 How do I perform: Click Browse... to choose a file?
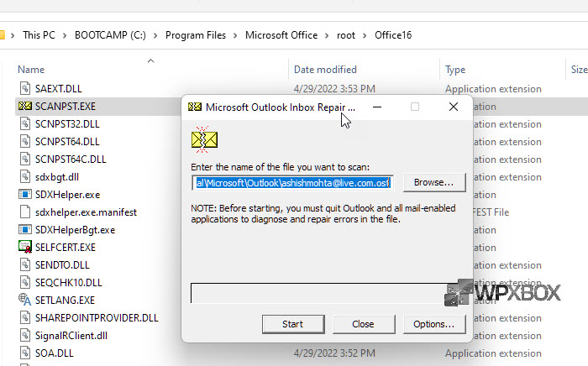pyautogui.click(x=434, y=182)
